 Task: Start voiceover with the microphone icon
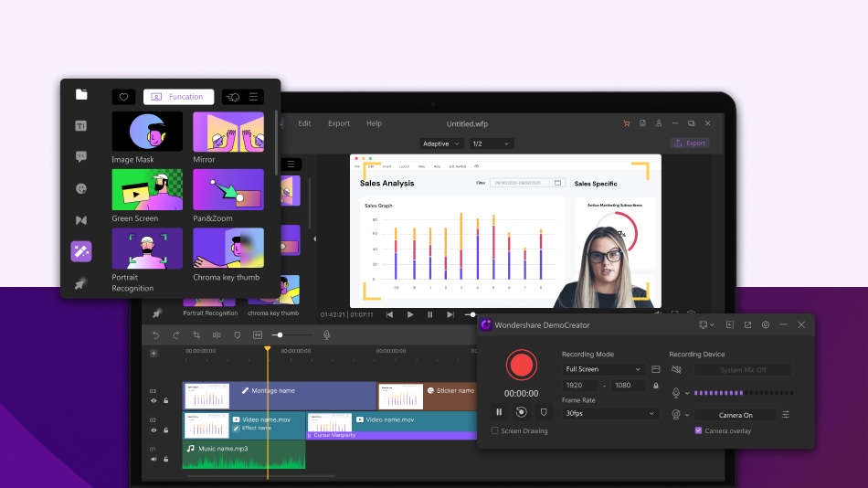point(326,334)
